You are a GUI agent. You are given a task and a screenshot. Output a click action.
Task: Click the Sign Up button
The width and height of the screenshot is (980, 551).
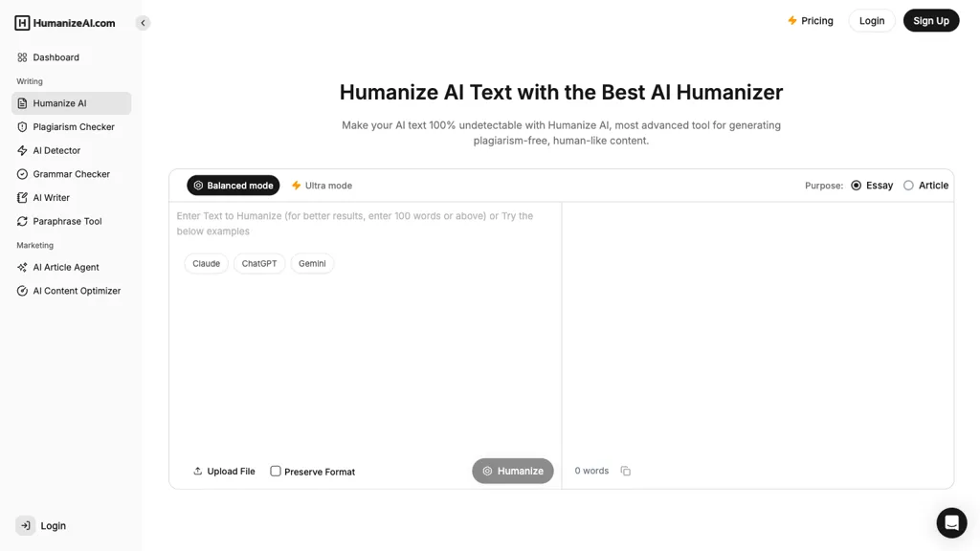point(930,19)
